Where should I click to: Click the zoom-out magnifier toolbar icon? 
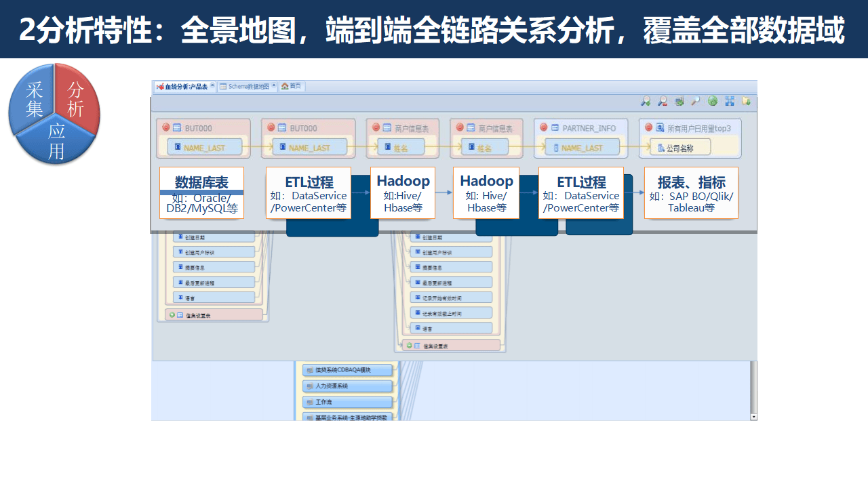coord(663,101)
